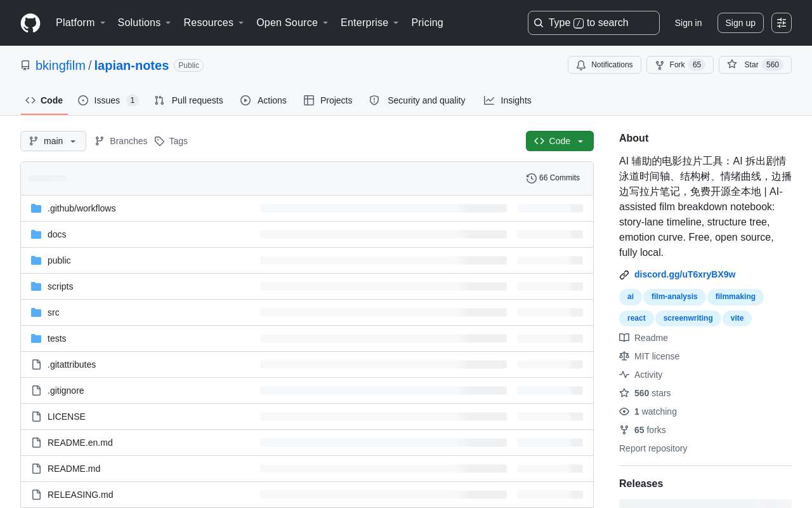
Task: Switch to the Insights tab
Action: tap(507, 100)
